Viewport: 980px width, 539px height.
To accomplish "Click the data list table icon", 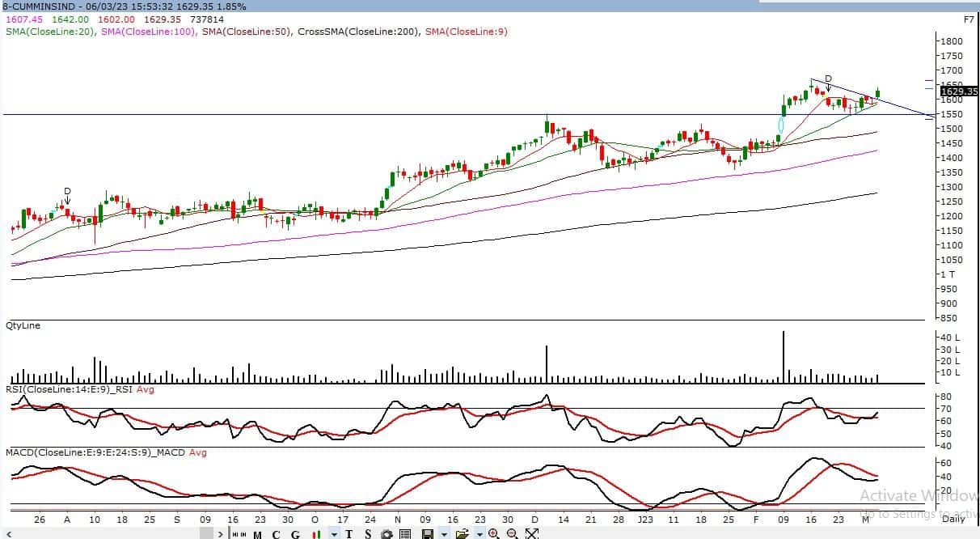I will pyautogui.click(x=405, y=533).
